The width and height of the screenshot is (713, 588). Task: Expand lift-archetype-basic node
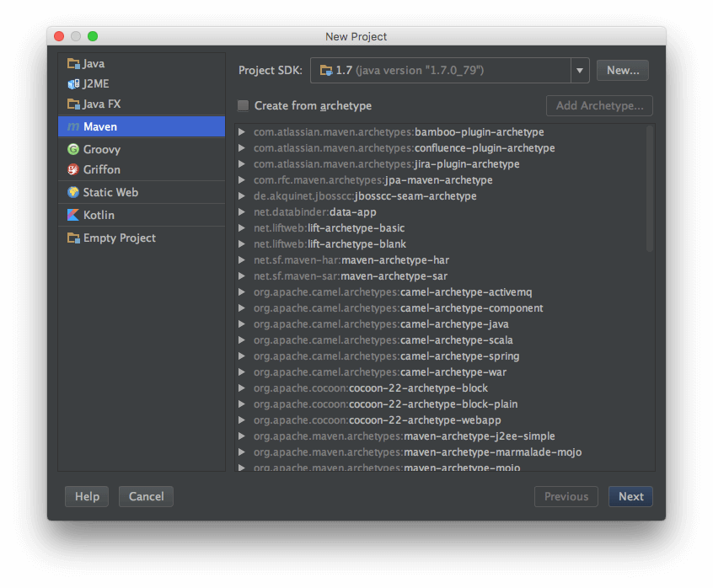pos(242,227)
